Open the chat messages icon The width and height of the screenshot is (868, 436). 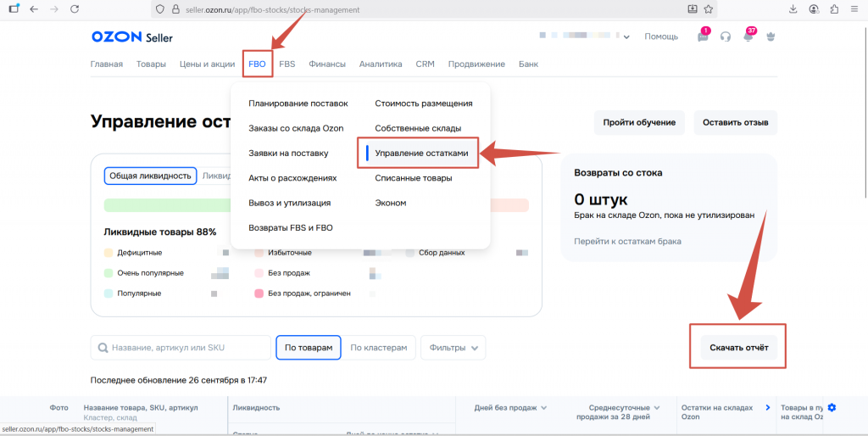(x=703, y=36)
